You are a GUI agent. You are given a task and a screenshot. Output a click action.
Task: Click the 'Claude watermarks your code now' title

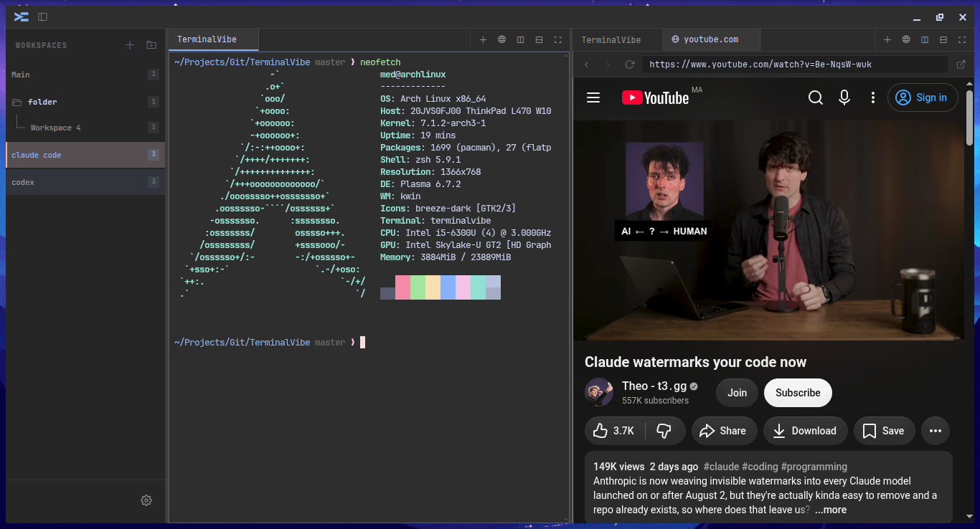point(695,362)
